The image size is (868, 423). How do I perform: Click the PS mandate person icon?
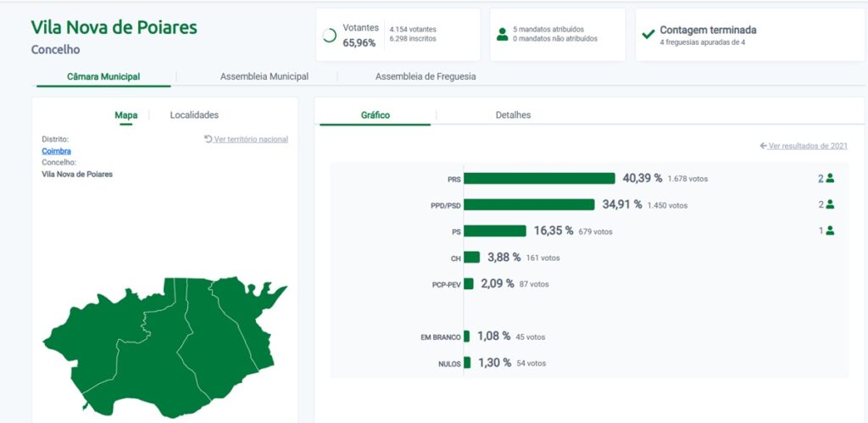[x=830, y=231]
